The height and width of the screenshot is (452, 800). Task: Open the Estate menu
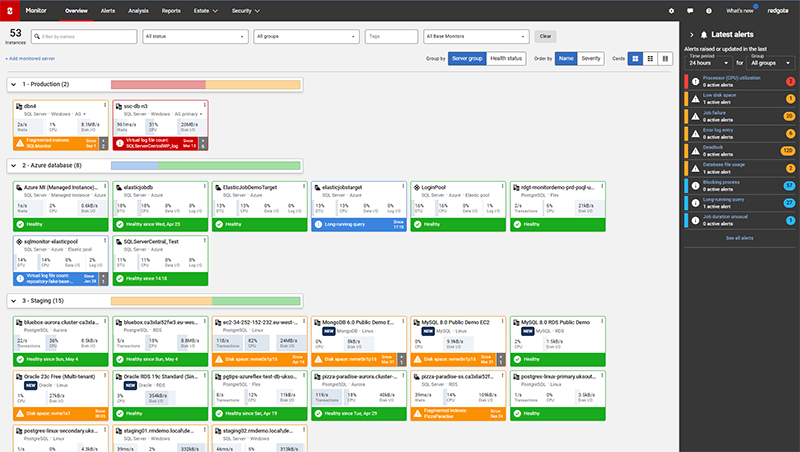[206, 11]
